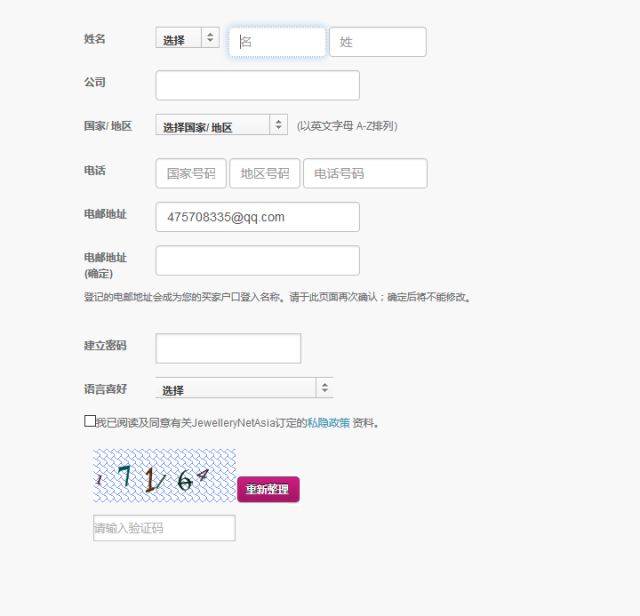This screenshot has height=616, width=640.
Task: Click the captcha image showing 7164
Action: coord(164,476)
